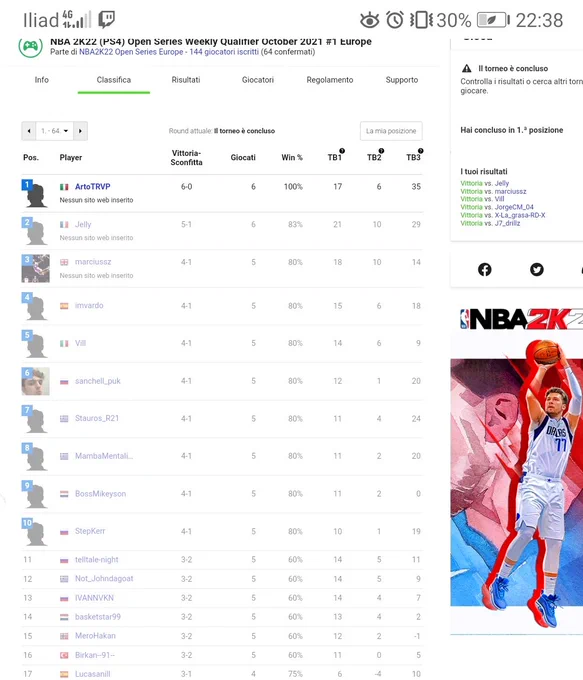Share tournament on Facebook
Screen dimensions: 583x680
[485, 269]
